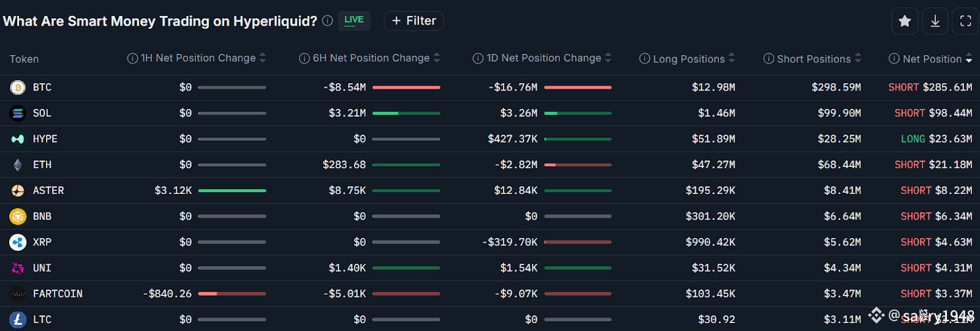Click the XRP token icon

tap(18, 242)
